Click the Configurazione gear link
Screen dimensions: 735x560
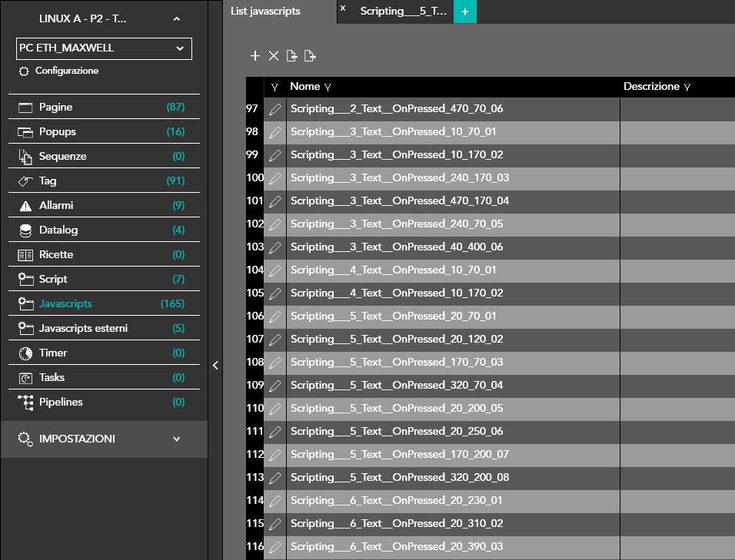(x=60, y=71)
